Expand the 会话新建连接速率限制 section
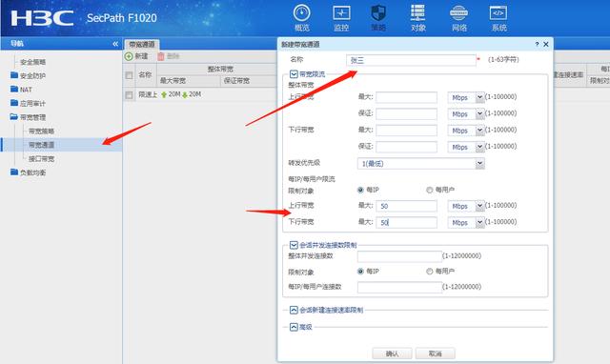Viewport: 610px width, 364px height. tap(294, 310)
